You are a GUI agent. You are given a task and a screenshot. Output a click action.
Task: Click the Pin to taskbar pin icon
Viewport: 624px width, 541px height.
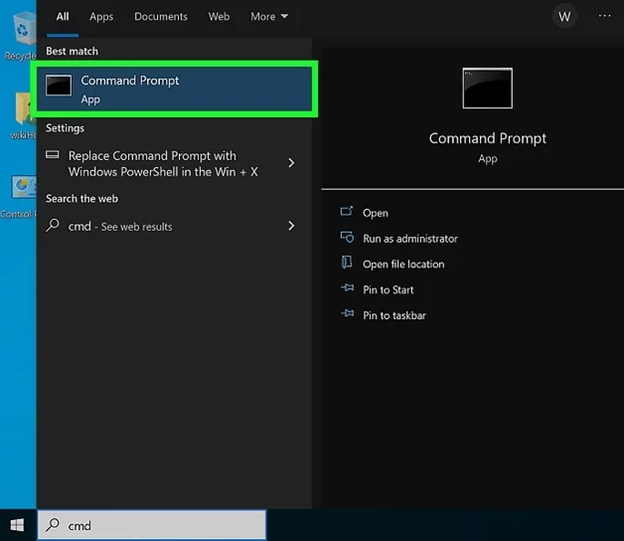point(347,315)
